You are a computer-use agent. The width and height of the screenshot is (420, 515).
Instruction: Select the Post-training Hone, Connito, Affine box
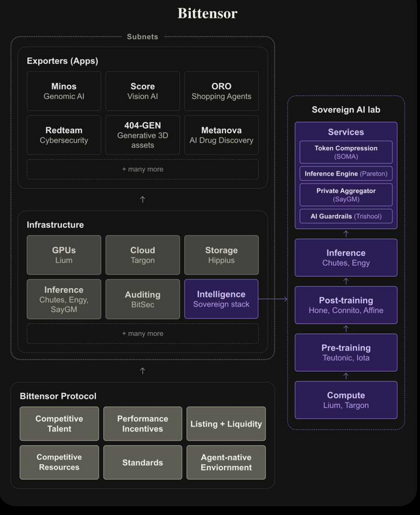tap(346, 305)
